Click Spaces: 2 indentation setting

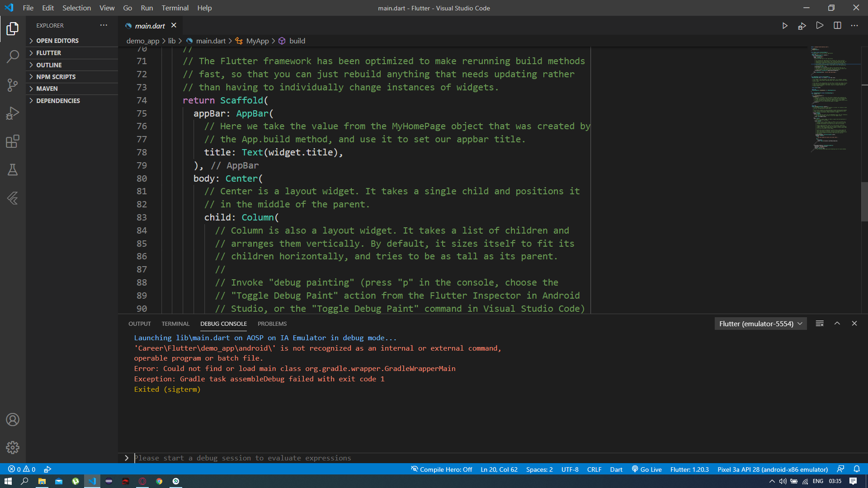click(539, 469)
